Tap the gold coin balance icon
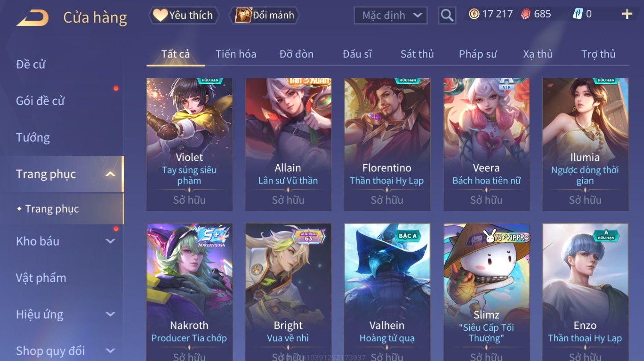The height and width of the screenshot is (361, 644). click(474, 14)
